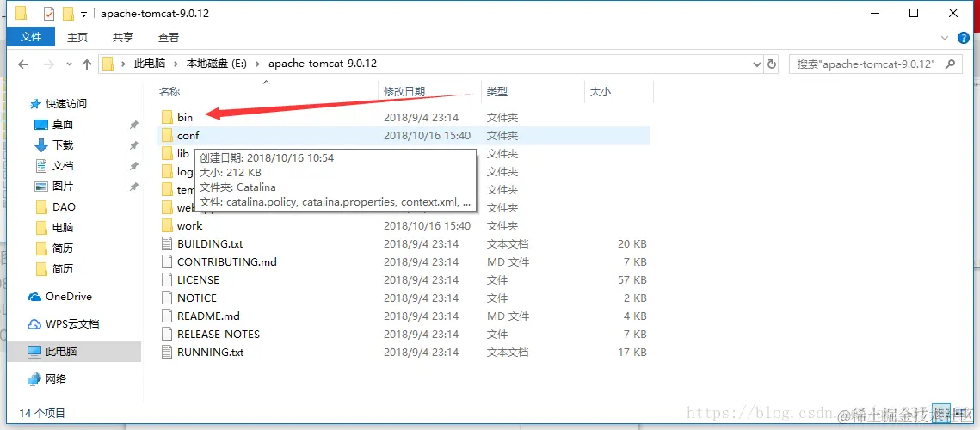Refresh the current folder view
Image resolution: width=980 pixels, height=430 pixels.
coord(771,64)
